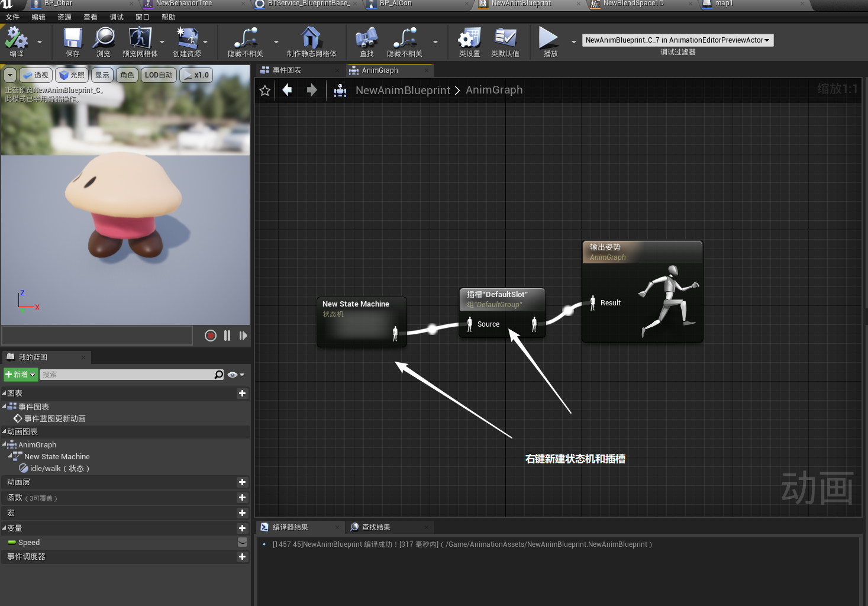Screen dimensions: 868x606
Task: Click the preview timeline scrub bar
Action: coord(97,336)
